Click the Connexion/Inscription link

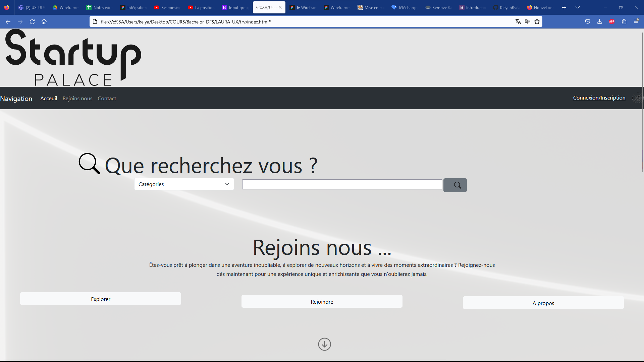(x=599, y=98)
